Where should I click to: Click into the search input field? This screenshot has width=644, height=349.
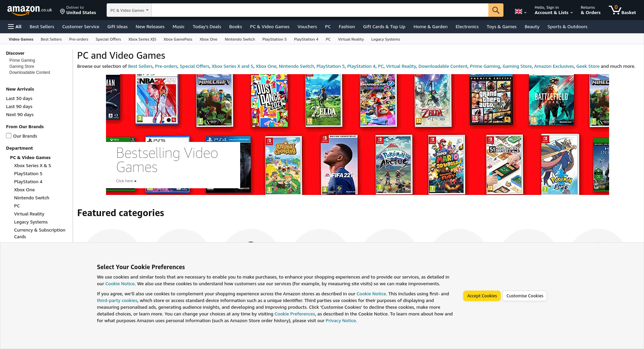320,10
